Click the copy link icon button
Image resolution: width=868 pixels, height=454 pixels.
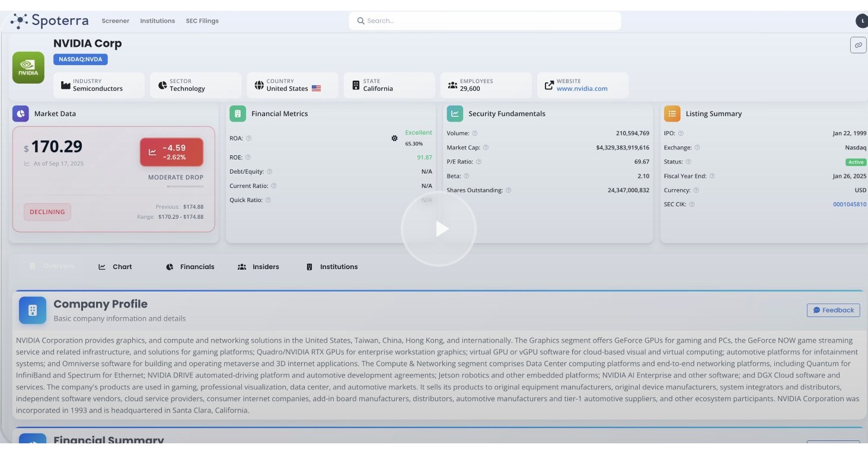tap(858, 45)
